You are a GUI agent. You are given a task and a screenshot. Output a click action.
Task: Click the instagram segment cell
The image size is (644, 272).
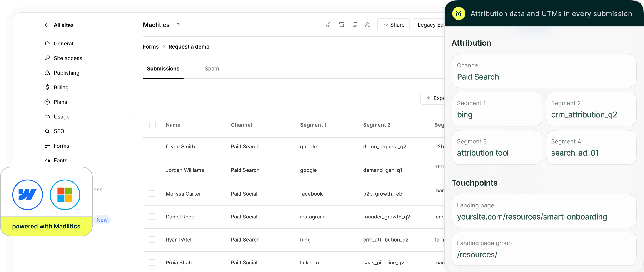312,217
